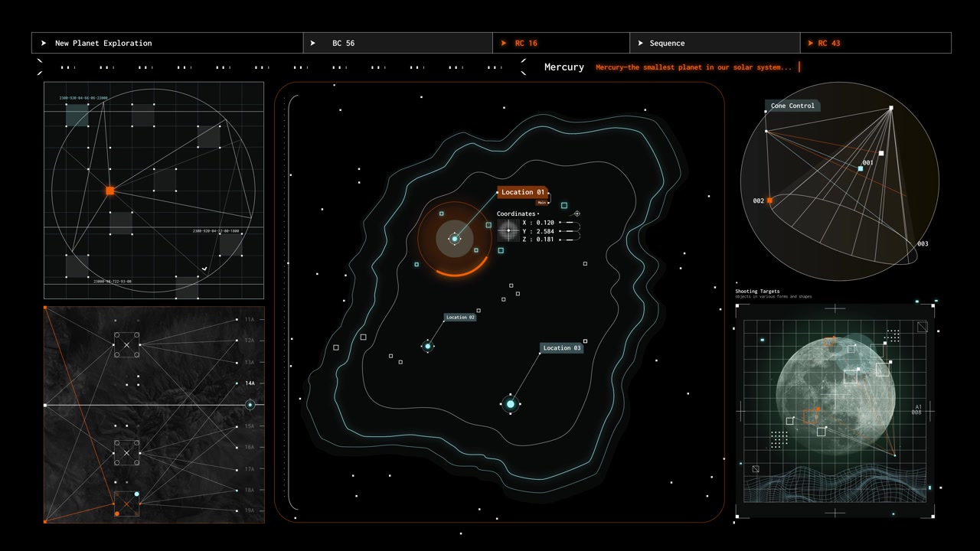The height and width of the screenshot is (551, 980).
Task: Select row 16A in terrain panel
Action: click(250, 447)
